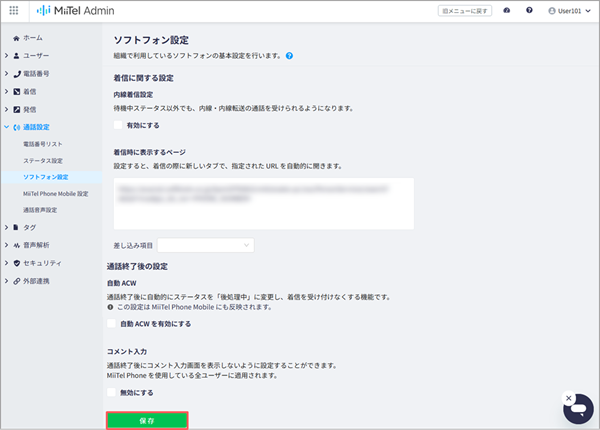Click the waveform icon for 音声解析
Screen dimensions: 600x430
(17, 246)
